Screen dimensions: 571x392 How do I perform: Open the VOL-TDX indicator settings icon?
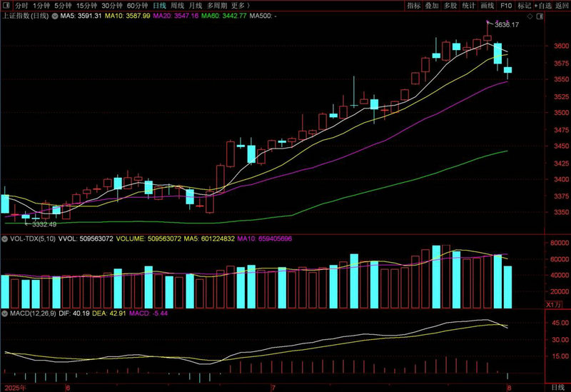point(5,240)
